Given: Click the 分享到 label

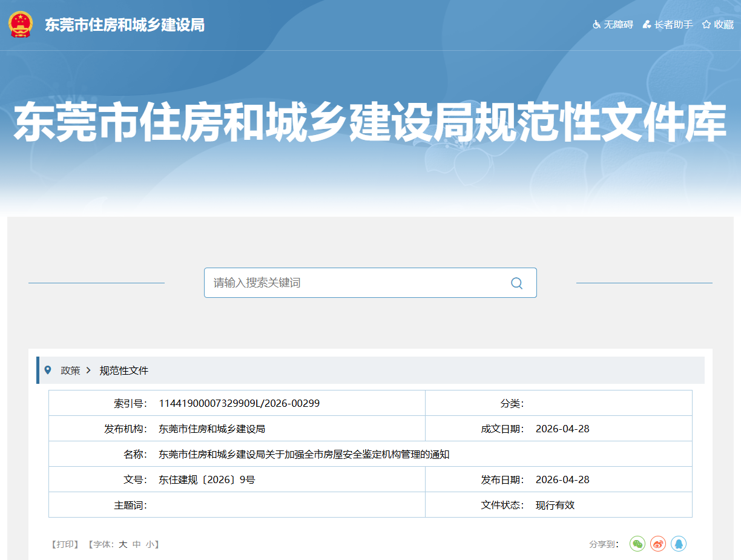Looking at the screenshot, I should (x=604, y=544).
